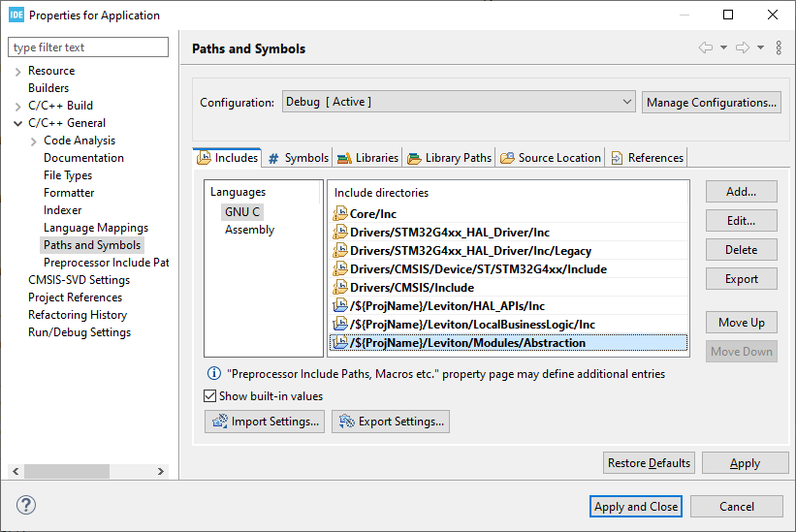Switch to the Symbols tab
This screenshot has height=532, width=796.
299,158
